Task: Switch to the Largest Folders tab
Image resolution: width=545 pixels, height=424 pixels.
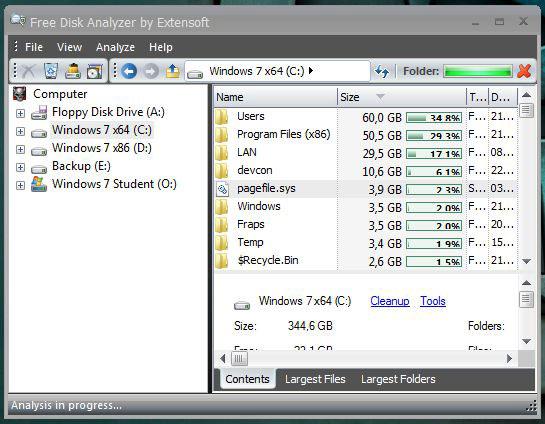Action: (x=398, y=379)
